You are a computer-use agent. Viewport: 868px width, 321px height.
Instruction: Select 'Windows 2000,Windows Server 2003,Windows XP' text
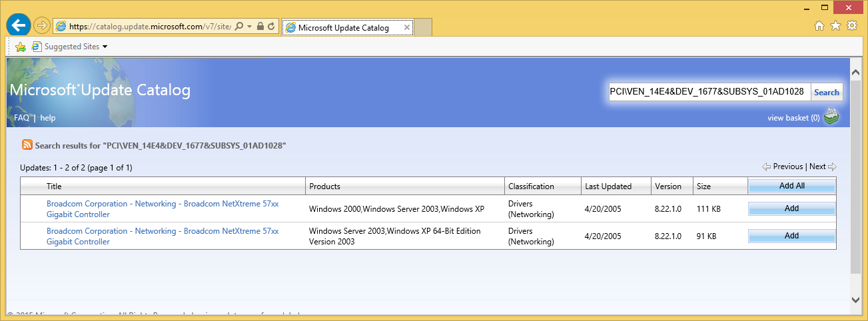click(396, 209)
